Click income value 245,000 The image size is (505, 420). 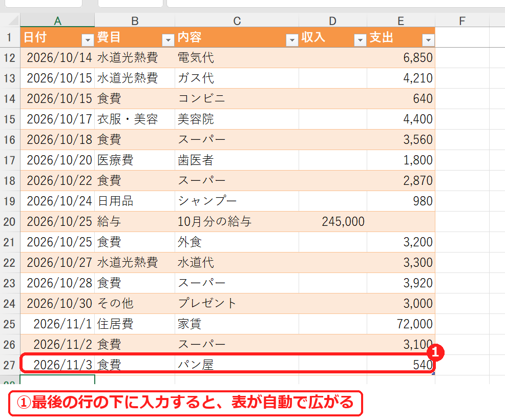point(333,222)
